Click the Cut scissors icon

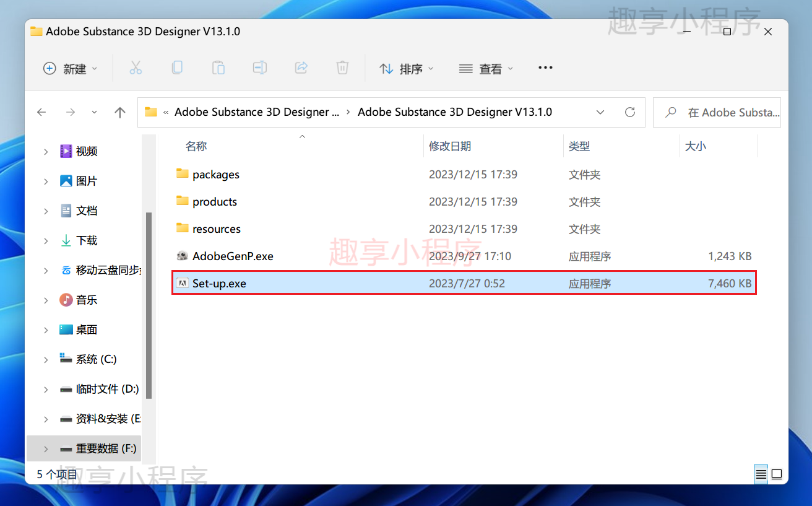(x=136, y=68)
